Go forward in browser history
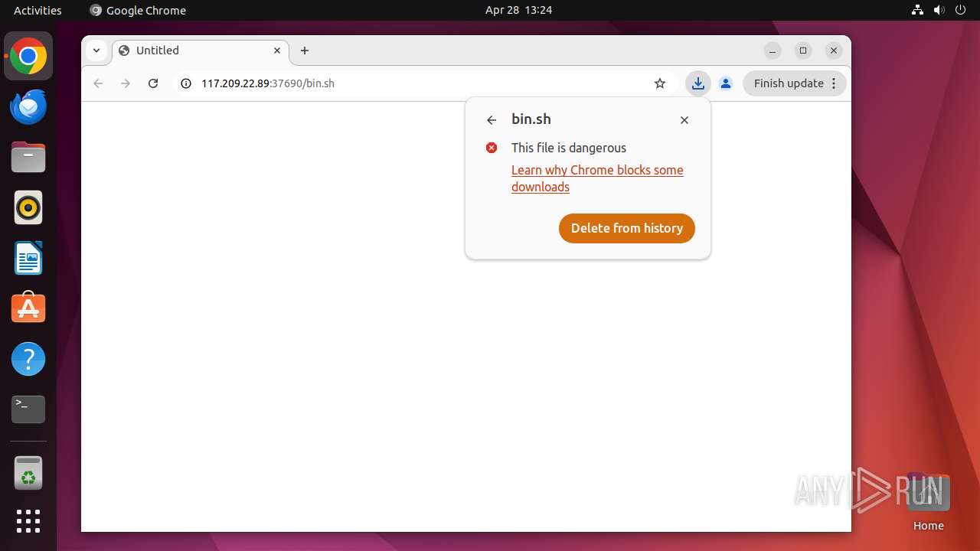The height and width of the screenshot is (551, 980). pyautogui.click(x=126, y=83)
